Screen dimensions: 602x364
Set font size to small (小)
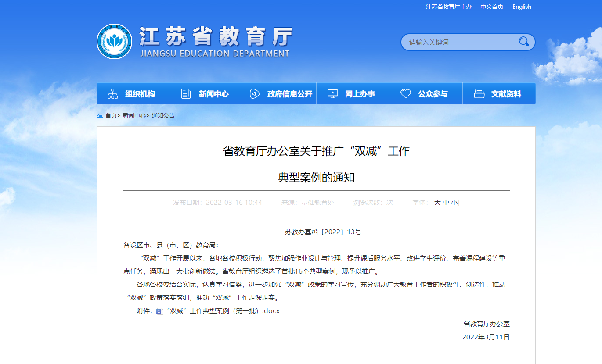[454, 203]
